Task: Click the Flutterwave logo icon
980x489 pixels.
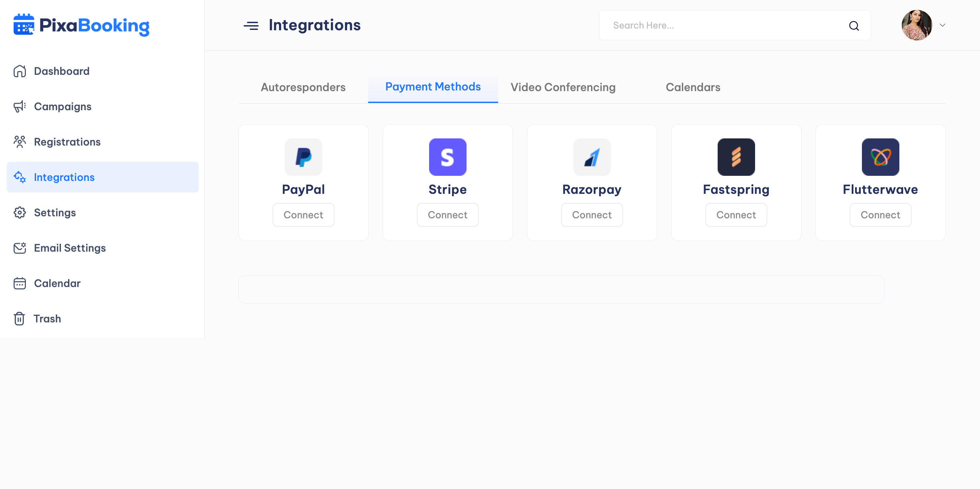Action: click(880, 157)
